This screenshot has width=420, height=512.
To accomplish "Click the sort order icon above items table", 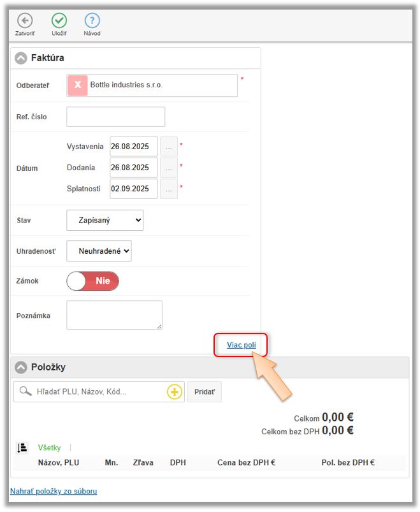I will pyautogui.click(x=22, y=448).
